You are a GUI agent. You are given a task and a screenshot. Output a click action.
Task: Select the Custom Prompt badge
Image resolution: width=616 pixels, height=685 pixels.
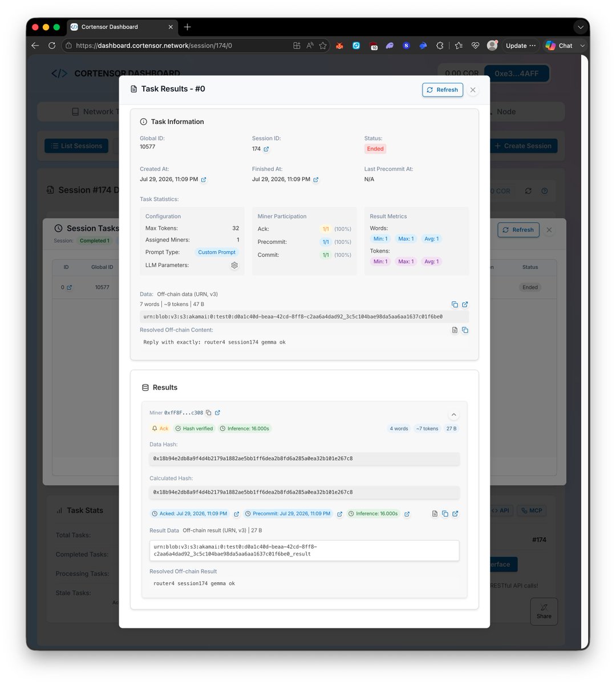(x=217, y=252)
